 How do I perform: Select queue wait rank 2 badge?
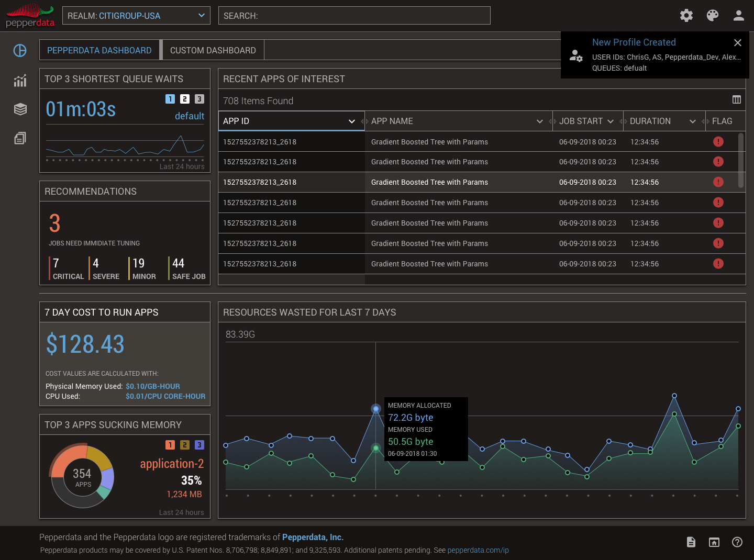[x=185, y=99]
